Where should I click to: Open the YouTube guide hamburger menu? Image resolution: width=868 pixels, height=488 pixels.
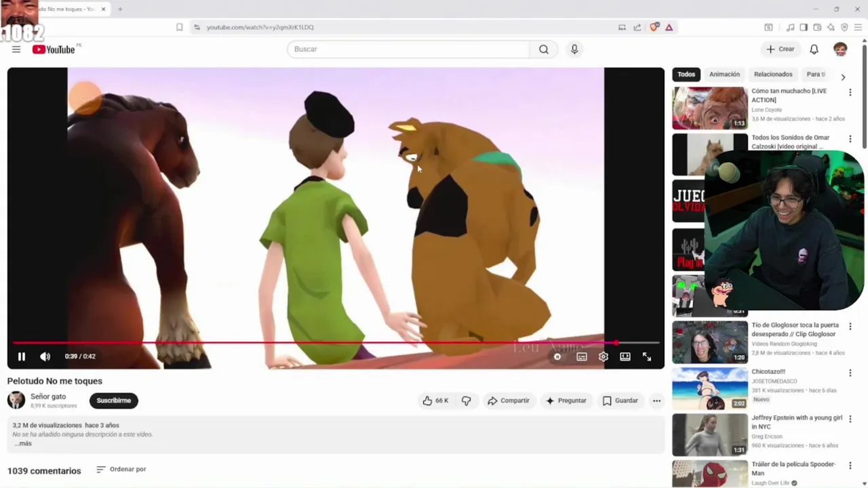pyautogui.click(x=16, y=49)
